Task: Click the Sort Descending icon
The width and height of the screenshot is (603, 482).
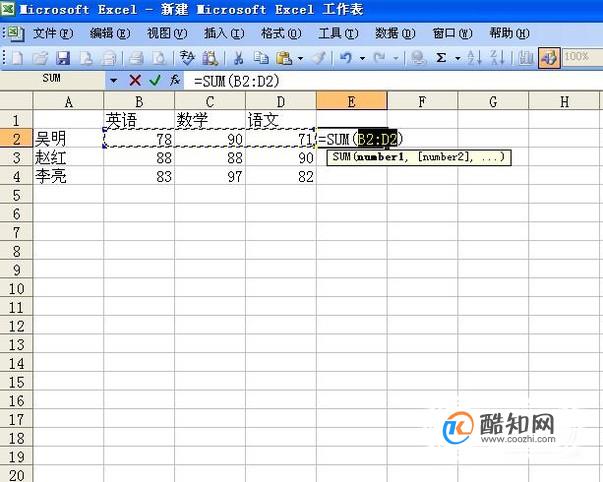Action: point(498,58)
